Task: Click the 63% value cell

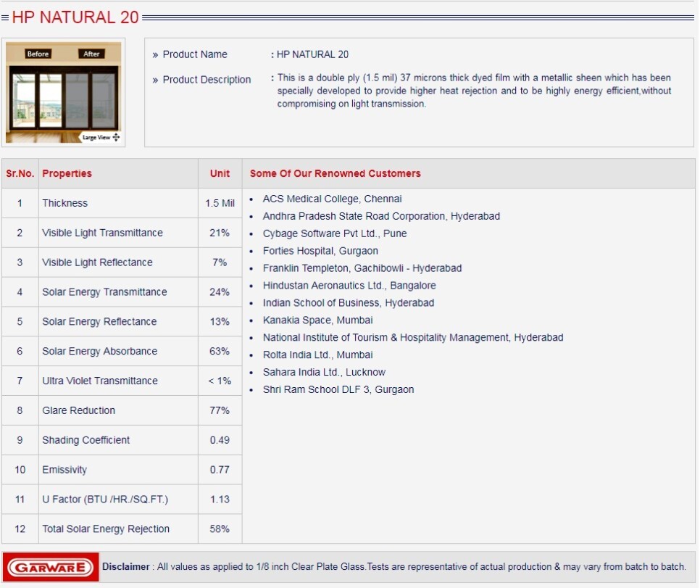Action: pos(220,351)
